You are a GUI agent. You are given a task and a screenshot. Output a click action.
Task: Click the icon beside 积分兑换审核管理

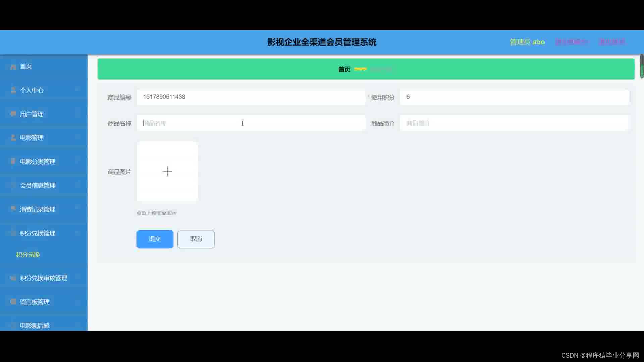13,278
